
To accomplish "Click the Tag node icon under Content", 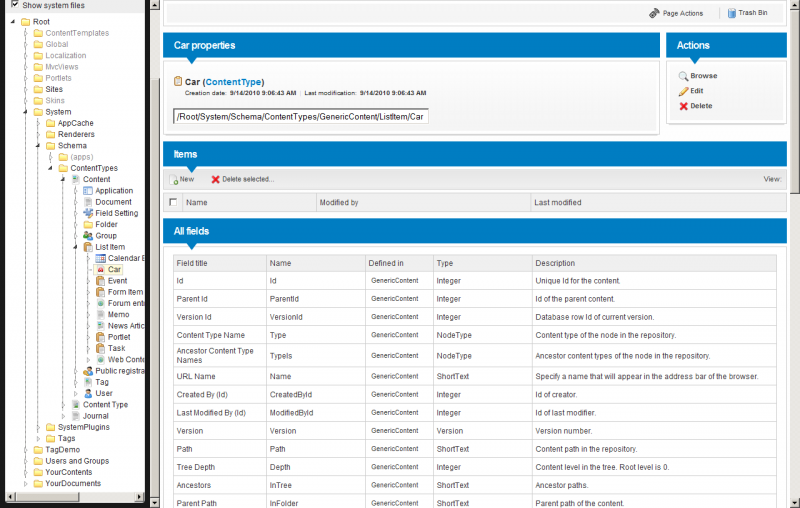I will pos(88,382).
